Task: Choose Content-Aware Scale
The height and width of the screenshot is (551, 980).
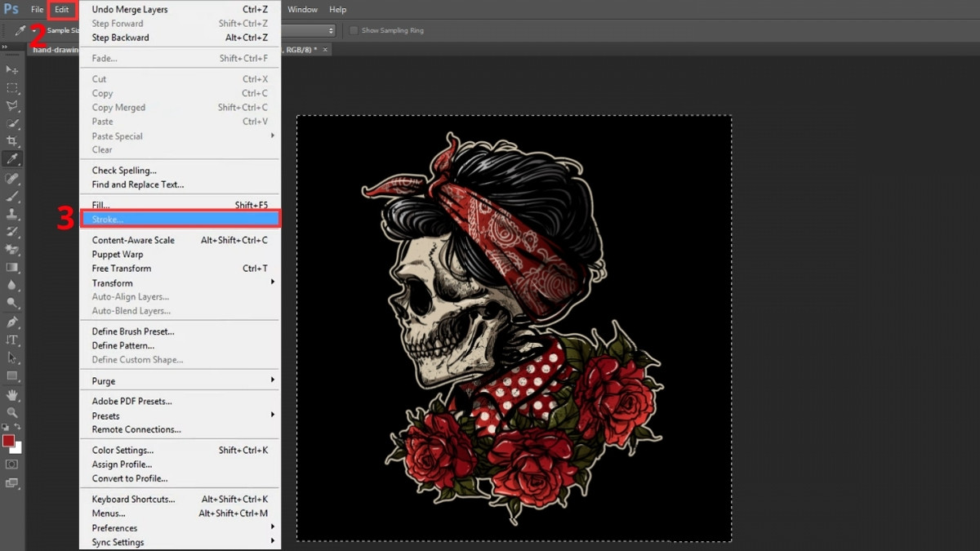Action: click(180, 240)
